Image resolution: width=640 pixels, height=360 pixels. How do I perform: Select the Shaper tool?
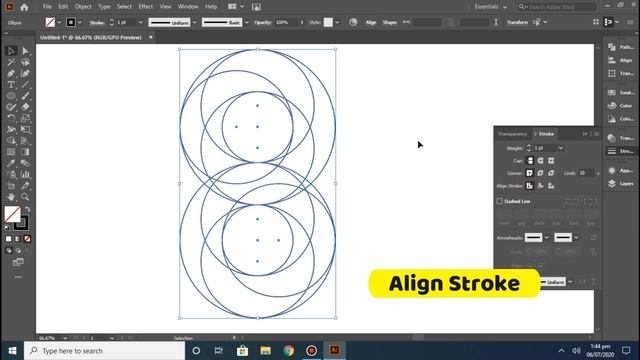coord(11,107)
